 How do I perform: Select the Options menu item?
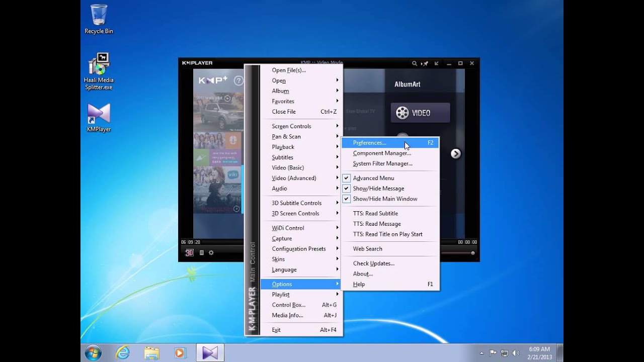[301, 284]
